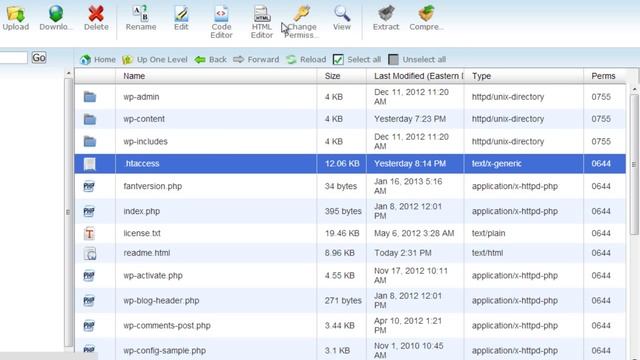The width and height of the screenshot is (640, 360).
Task: Select the wp-activate.php file name
Action: pyautogui.click(x=153, y=276)
